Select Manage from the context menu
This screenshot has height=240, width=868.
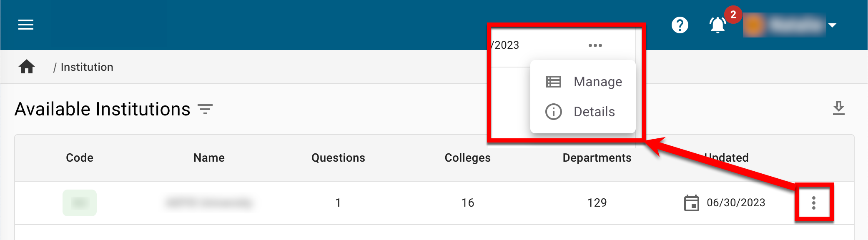[x=597, y=82]
